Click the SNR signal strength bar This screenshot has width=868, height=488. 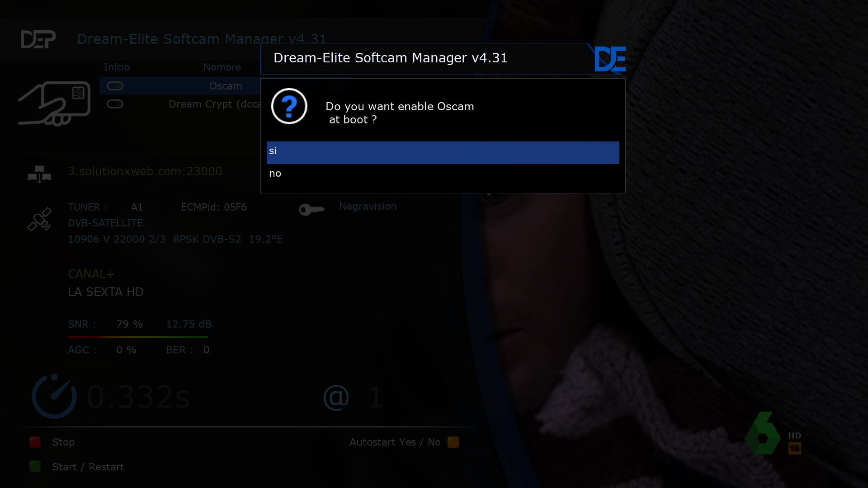(x=138, y=337)
